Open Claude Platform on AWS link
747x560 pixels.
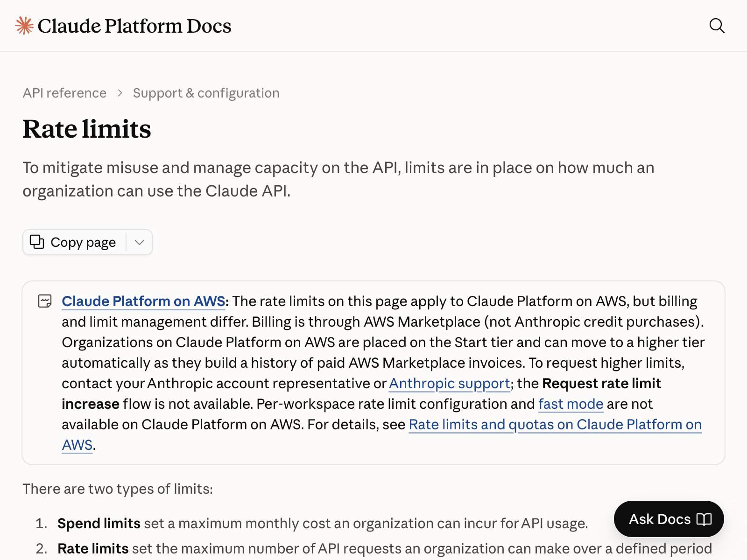144,301
